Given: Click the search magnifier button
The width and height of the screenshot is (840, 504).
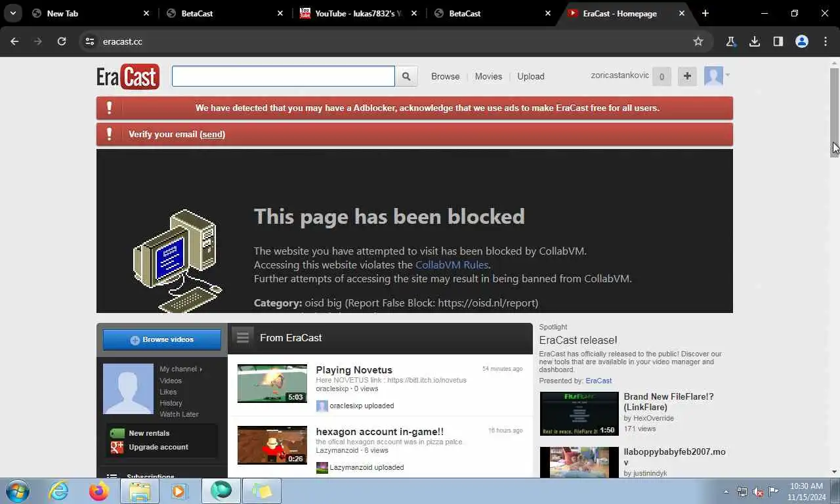Looking at the screenshot, I should (x=406, y=76).
